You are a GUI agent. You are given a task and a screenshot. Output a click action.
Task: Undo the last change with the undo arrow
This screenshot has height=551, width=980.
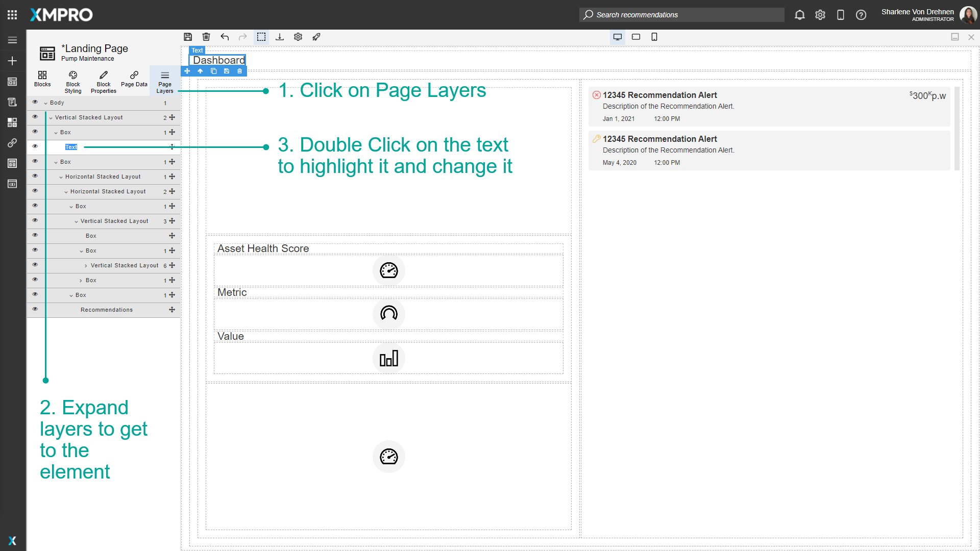tap(225, 37)
